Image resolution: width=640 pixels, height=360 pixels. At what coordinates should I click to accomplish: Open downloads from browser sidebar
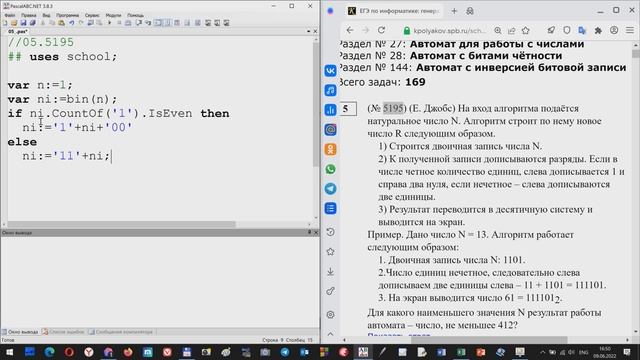point(330,271)
